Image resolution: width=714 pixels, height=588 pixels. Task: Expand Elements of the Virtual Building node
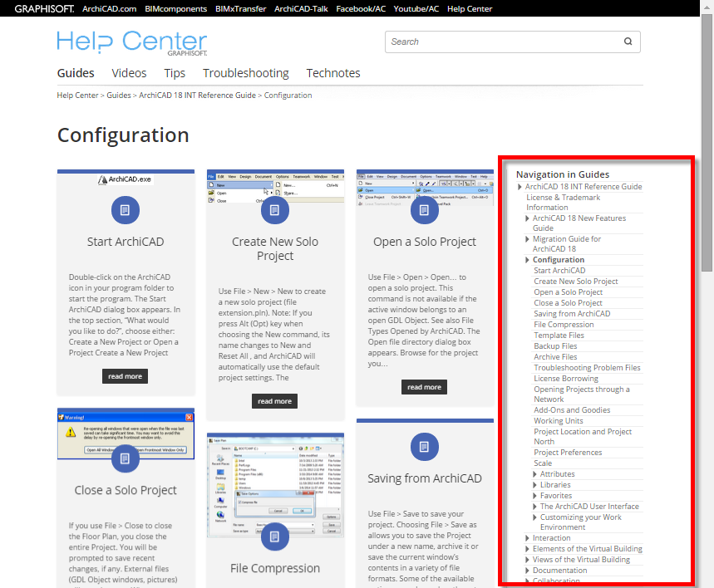pyautogui.click(x=527, y=549)
